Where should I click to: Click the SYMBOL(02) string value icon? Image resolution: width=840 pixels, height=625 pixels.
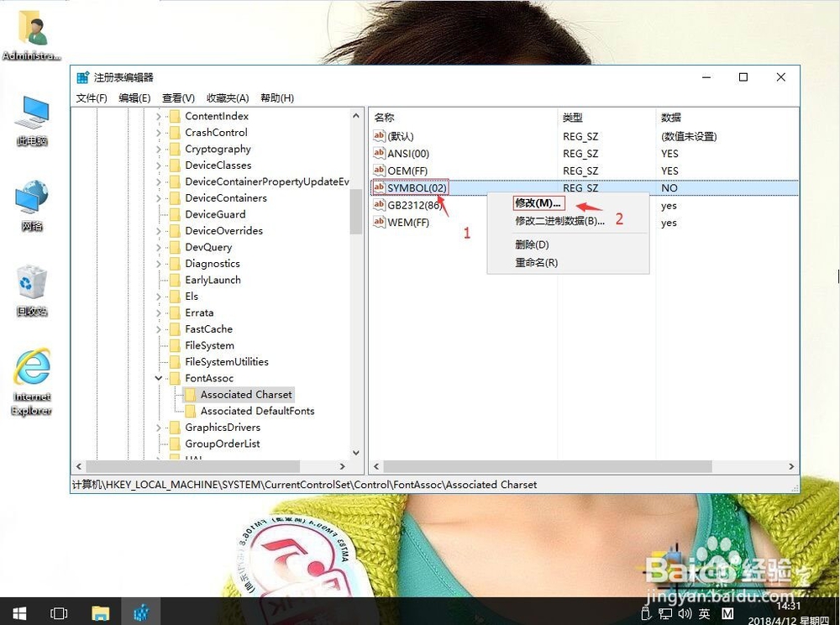click(x=380, y=187)
